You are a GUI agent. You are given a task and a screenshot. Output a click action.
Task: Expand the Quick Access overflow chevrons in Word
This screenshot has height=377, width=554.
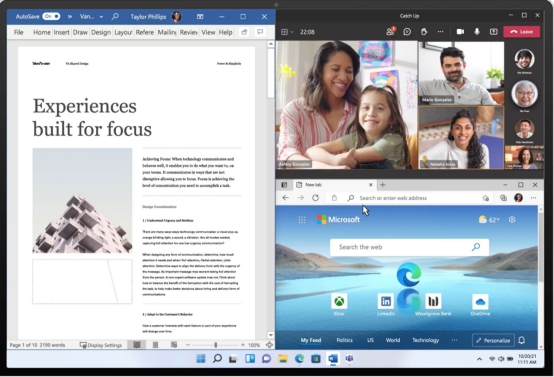pos(70,16)
